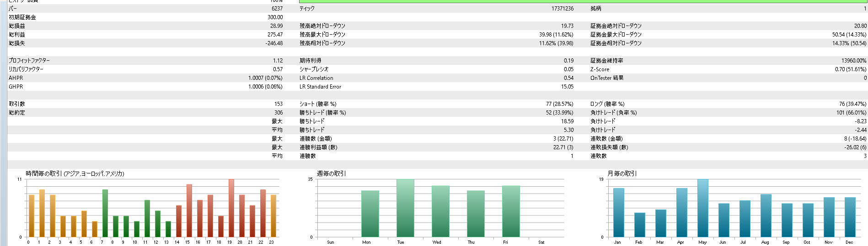Click the Aug axis label in monthly chart
The height and width of the screenshot is (246, 868).
click(765, 242)
